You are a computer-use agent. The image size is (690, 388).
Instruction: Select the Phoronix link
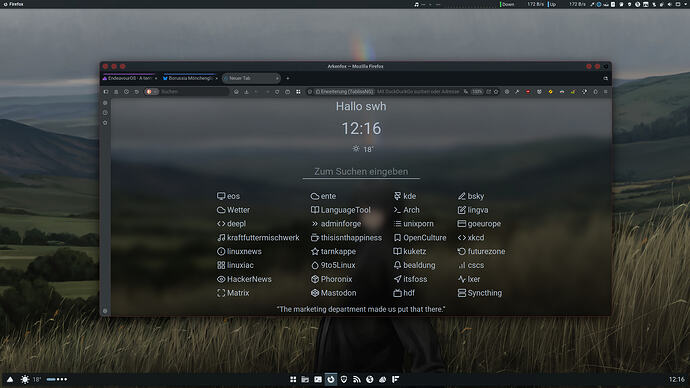[331, 279]
